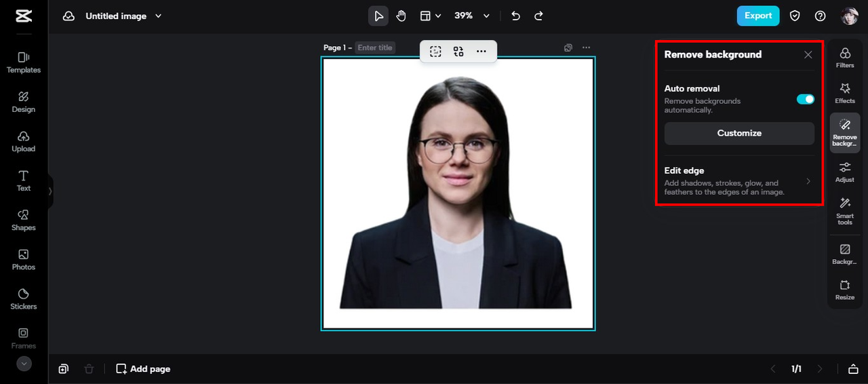Click the cloud save status icon

(68, 16)
